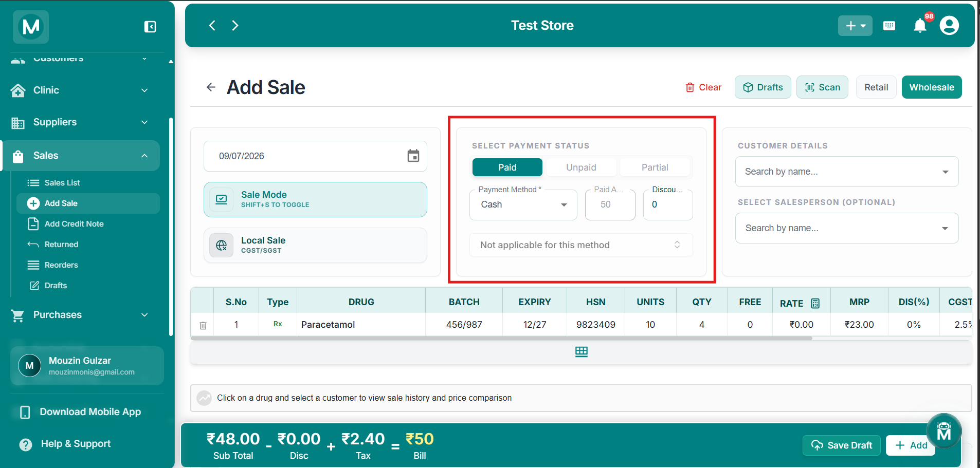
Task: Toggle Local Sale CGST/SGST
Action: coord(315,245)
